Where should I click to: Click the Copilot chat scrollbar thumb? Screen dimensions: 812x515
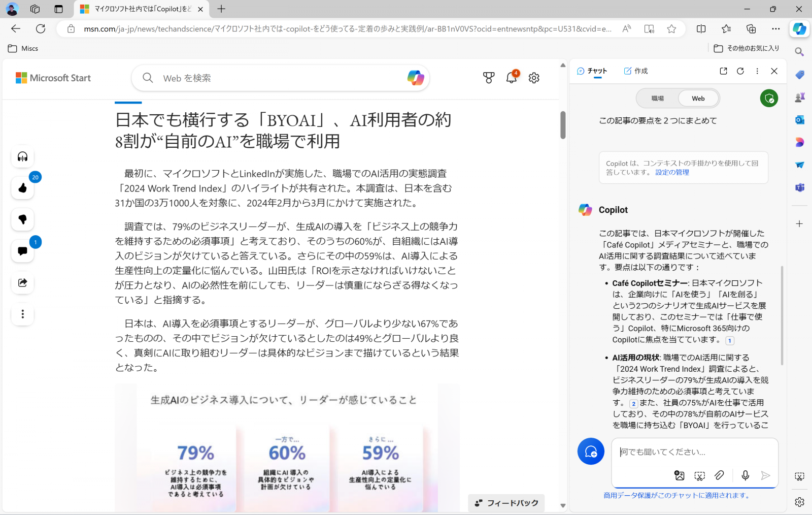(x=782, y=315)
